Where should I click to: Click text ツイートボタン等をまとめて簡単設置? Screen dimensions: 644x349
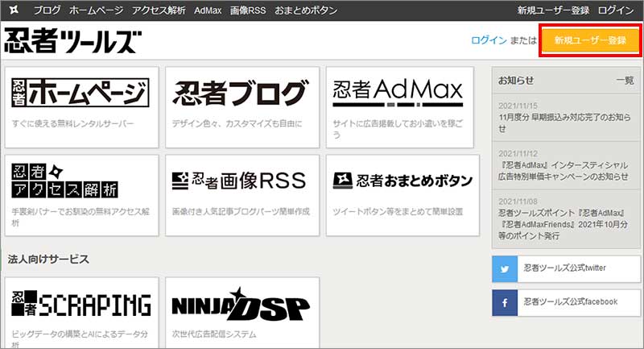pos(398,212)
